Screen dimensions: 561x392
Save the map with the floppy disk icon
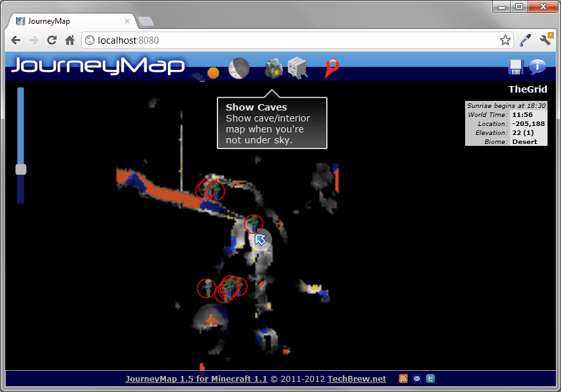pyautogui.click(x=515, y=67)
